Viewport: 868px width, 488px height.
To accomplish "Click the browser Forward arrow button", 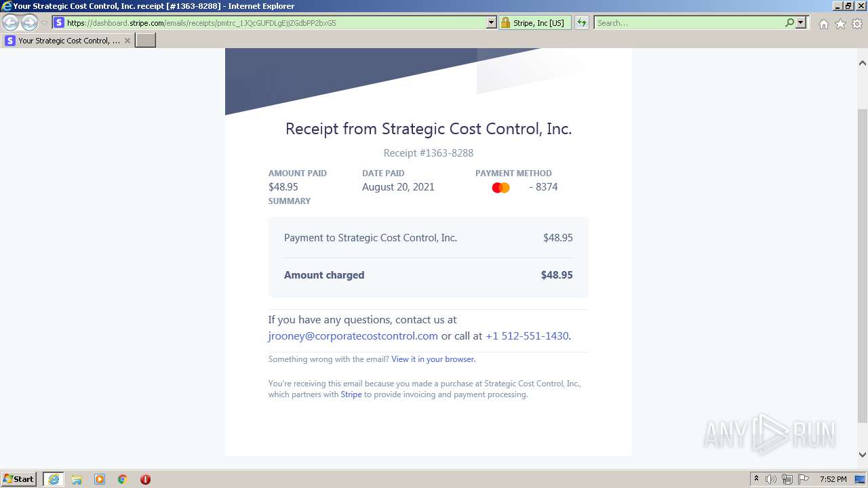I will coord(29,22).
